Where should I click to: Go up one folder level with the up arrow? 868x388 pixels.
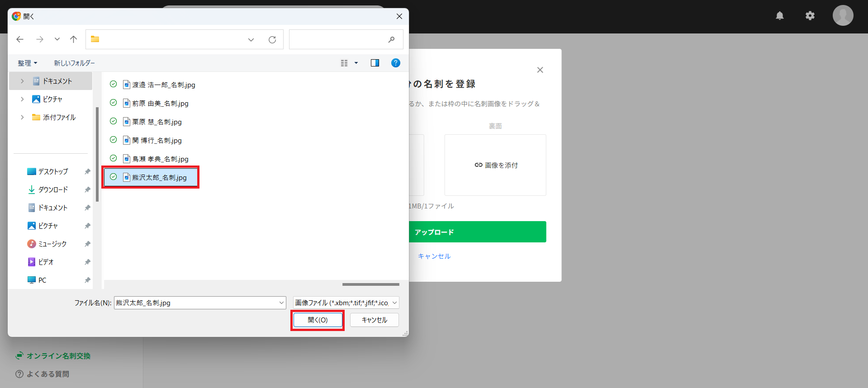(74, 39)
